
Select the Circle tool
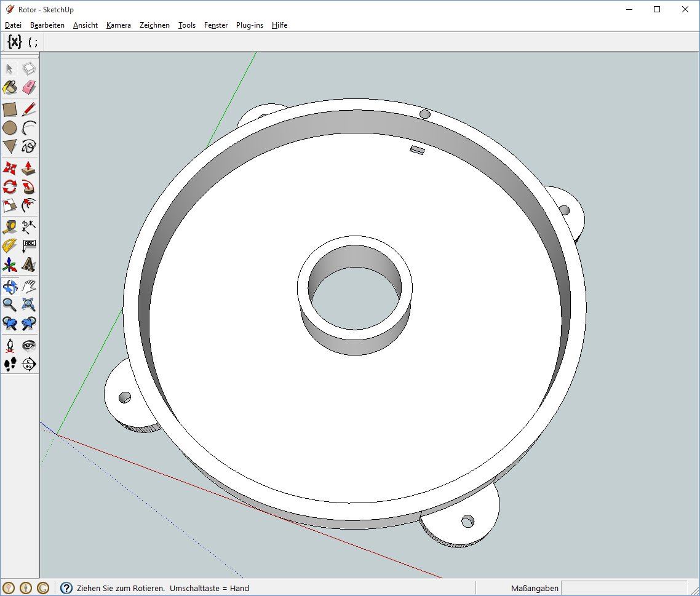10,128
